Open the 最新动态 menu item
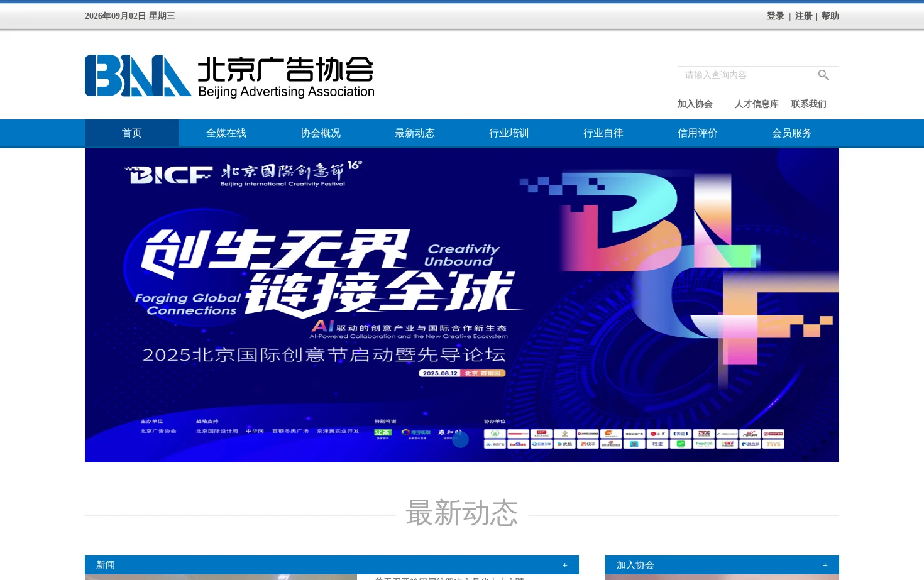 click(x=415, y=133)
